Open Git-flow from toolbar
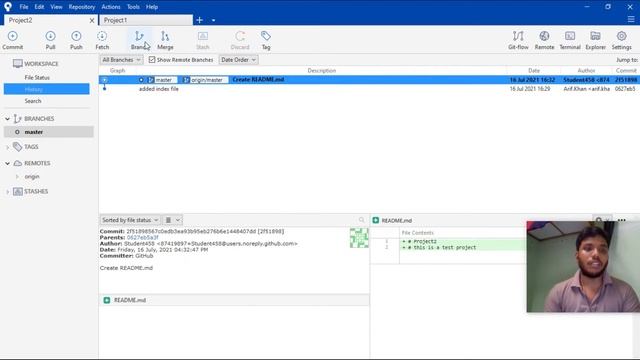 point(518,40)
